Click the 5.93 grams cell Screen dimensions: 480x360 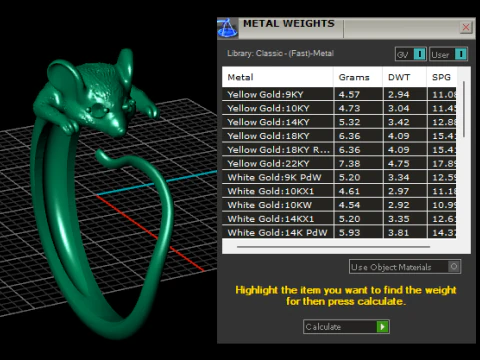pos(358,232)
